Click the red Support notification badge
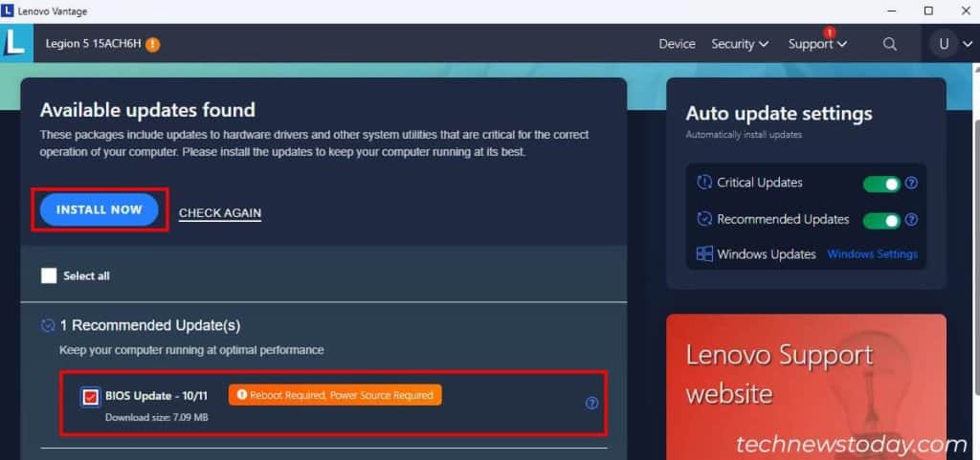This screenshot has width=980, height=460. (830, 33)
